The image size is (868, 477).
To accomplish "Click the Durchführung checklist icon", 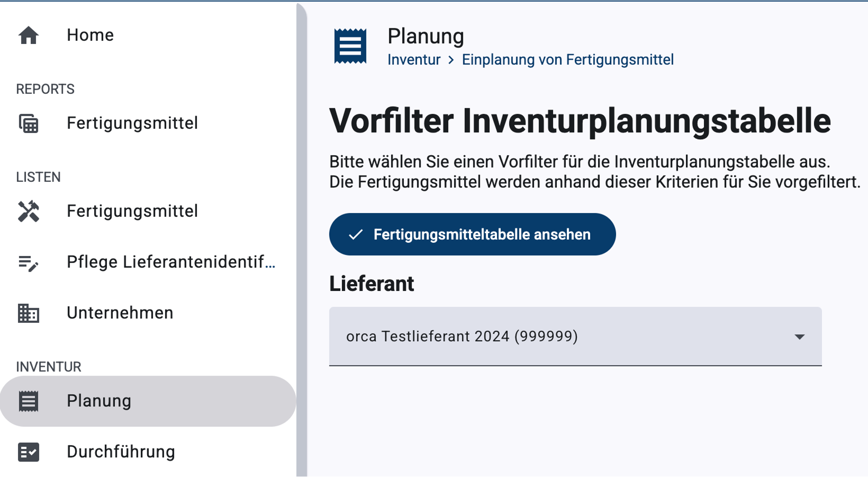I will (28, 452).
